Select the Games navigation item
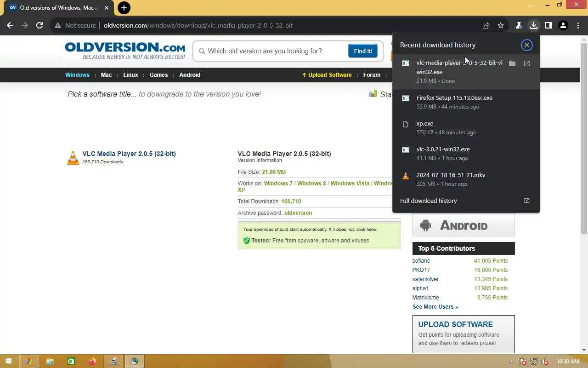 [158, 75]
